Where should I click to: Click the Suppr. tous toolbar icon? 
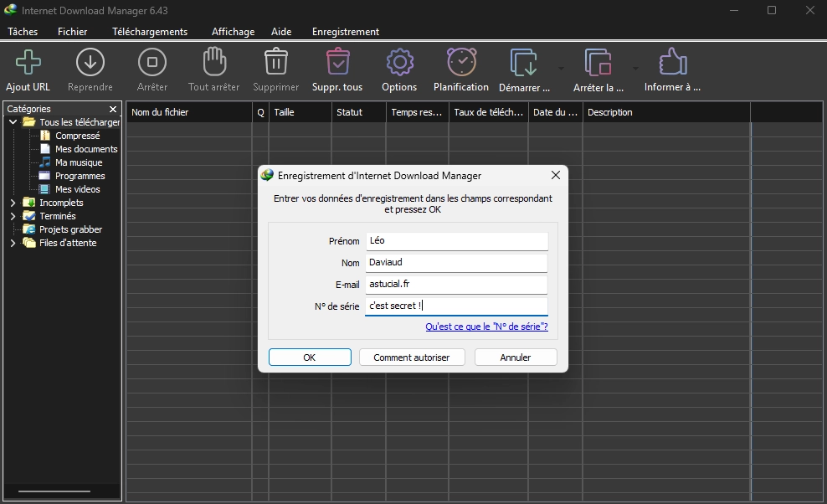point(337,61)
